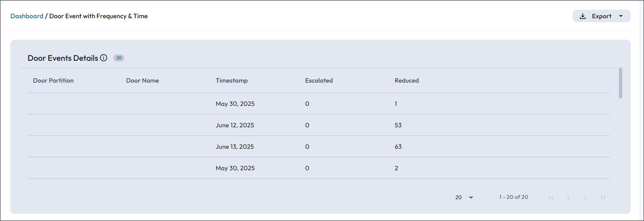This screenshot has width=644, height=221.
Task: Sort by the Door Partition column header
Action: click(53, 80)
